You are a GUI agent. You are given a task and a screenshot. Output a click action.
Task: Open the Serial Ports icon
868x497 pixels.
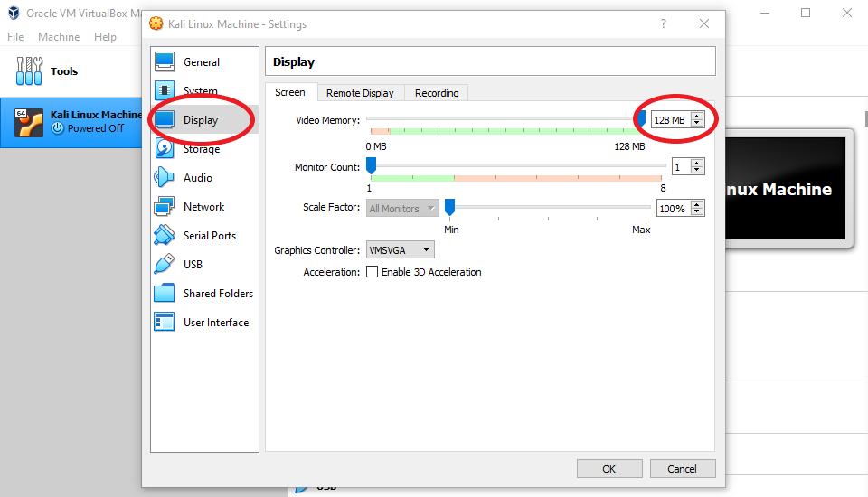[165, 235]
